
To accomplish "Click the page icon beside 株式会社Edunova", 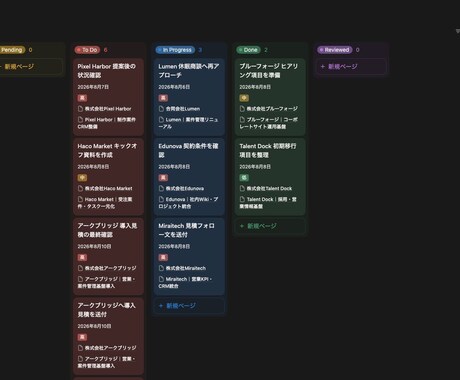I will coord(161,188).
